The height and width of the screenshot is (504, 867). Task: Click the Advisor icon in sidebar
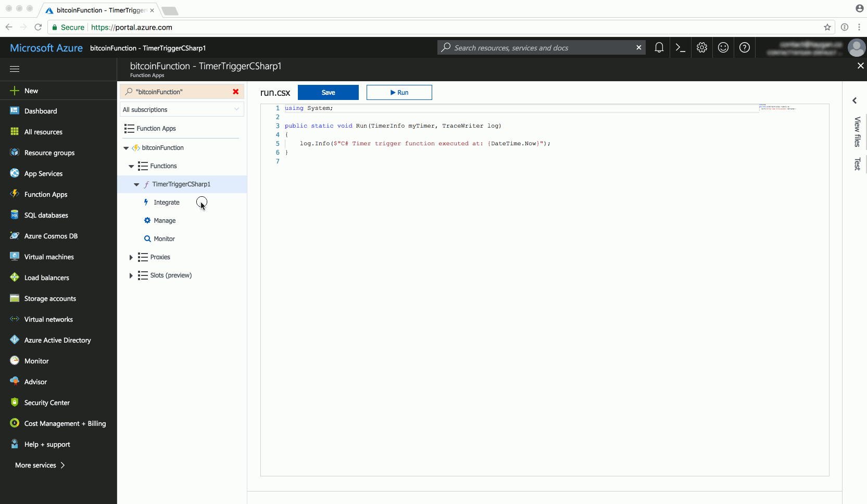click(15, 382)
